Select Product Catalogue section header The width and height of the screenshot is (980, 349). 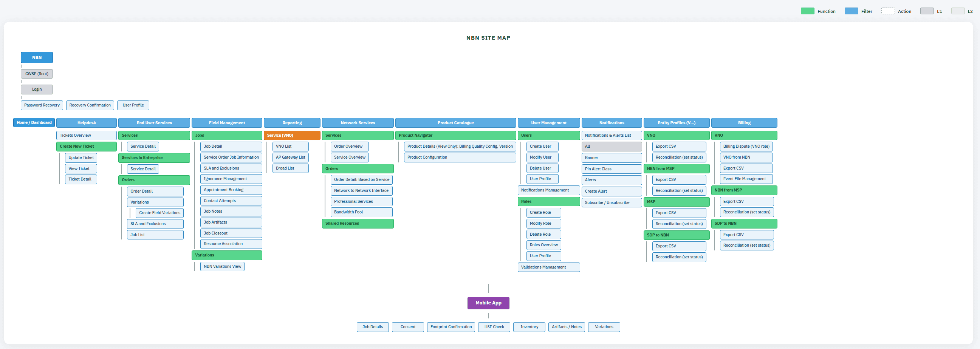tap(456, 123)
